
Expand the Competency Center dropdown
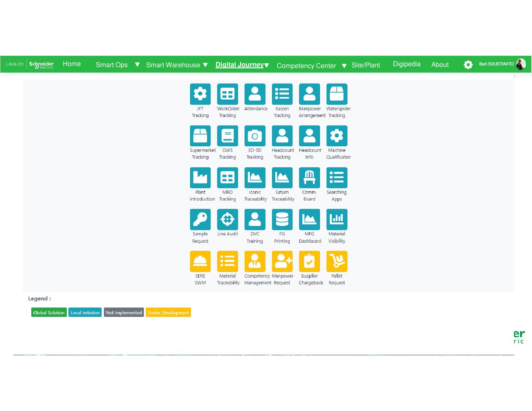click(x=306, y=65)
